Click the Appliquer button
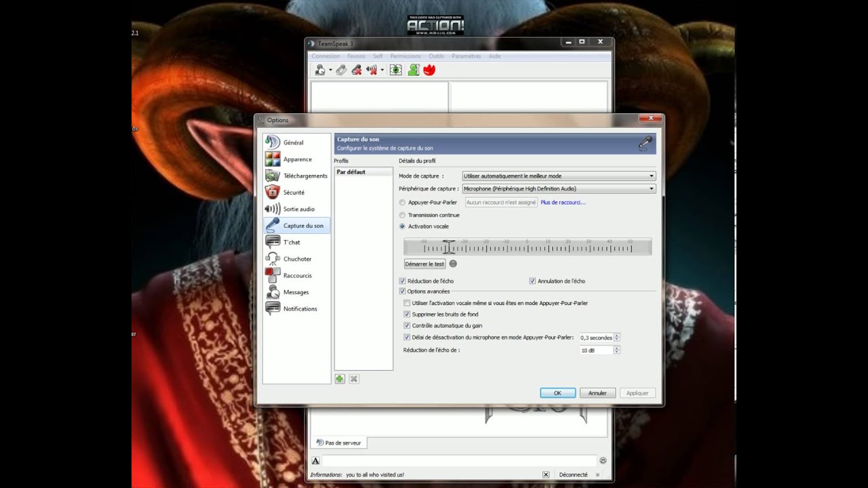The width and height of the screenshot is (868, 488). coord(637,393)
